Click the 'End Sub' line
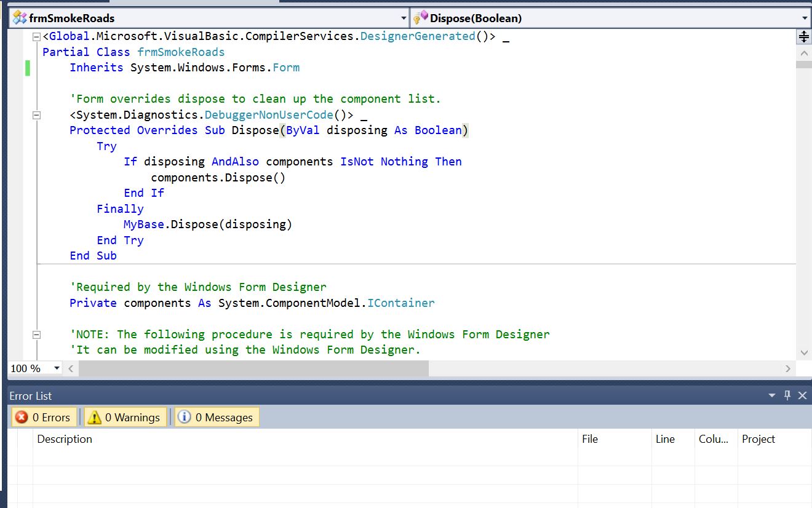Viewport: 812px width, 508px height. (93, 256)
